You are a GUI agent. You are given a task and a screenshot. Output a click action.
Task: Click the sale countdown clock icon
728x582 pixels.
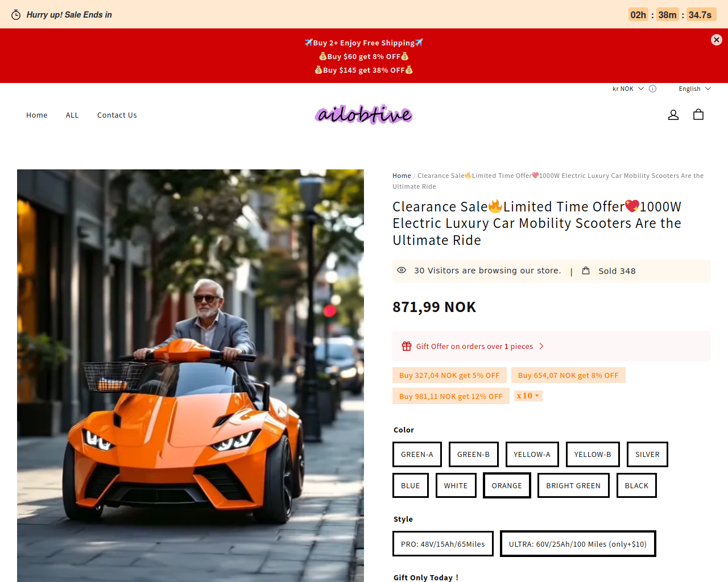click(x=16, y=15)
